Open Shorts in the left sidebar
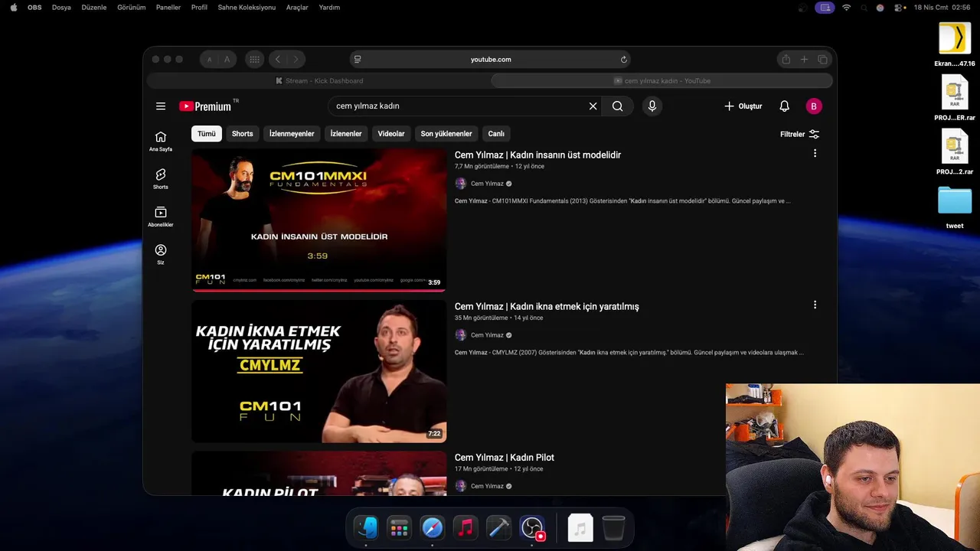 tap(161, 178)
